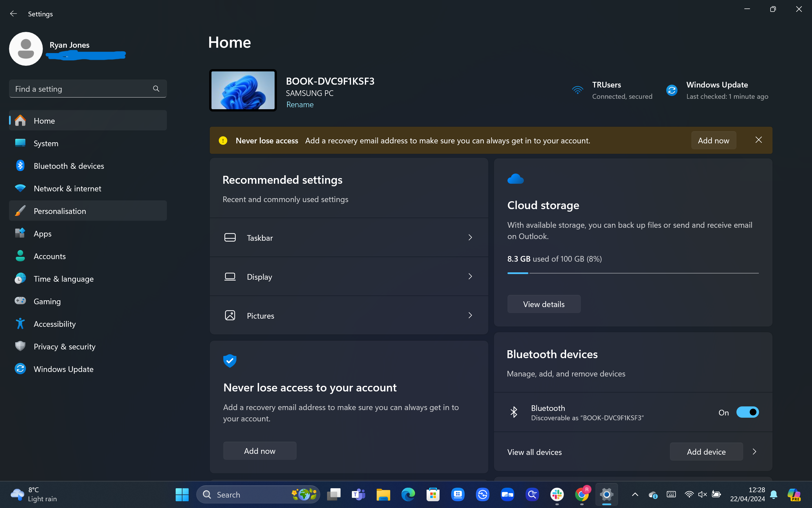Click Add device in Bluetooth card
This screenshot has height=508, width=812.
706,452
